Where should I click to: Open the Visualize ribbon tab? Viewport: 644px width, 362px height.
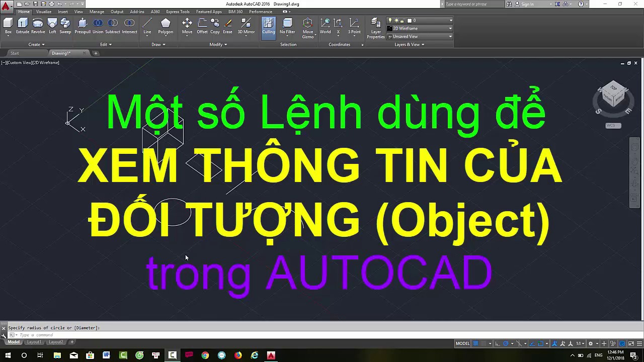point(44,12)
